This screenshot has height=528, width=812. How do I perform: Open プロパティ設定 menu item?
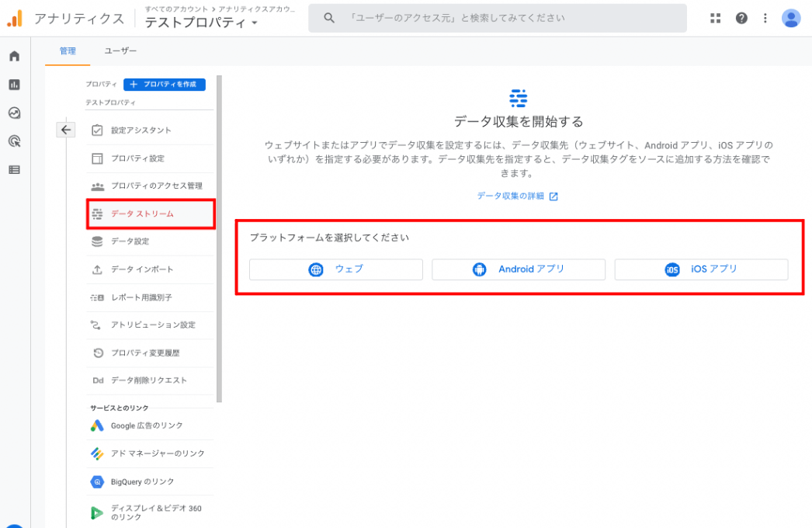click(x=150, y=158)
